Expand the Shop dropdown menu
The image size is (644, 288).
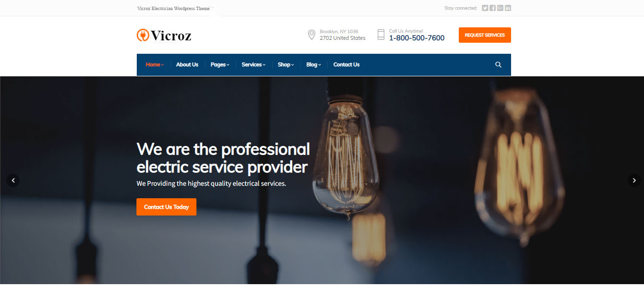pyautogui.click(x=286, y=65)
